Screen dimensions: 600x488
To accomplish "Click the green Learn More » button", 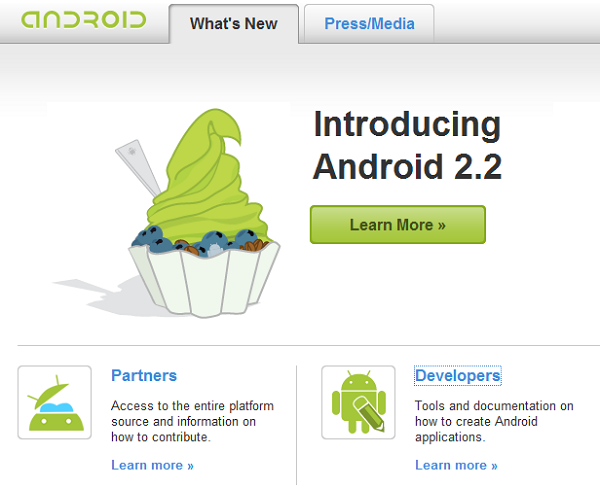I will tap(398, 225).
